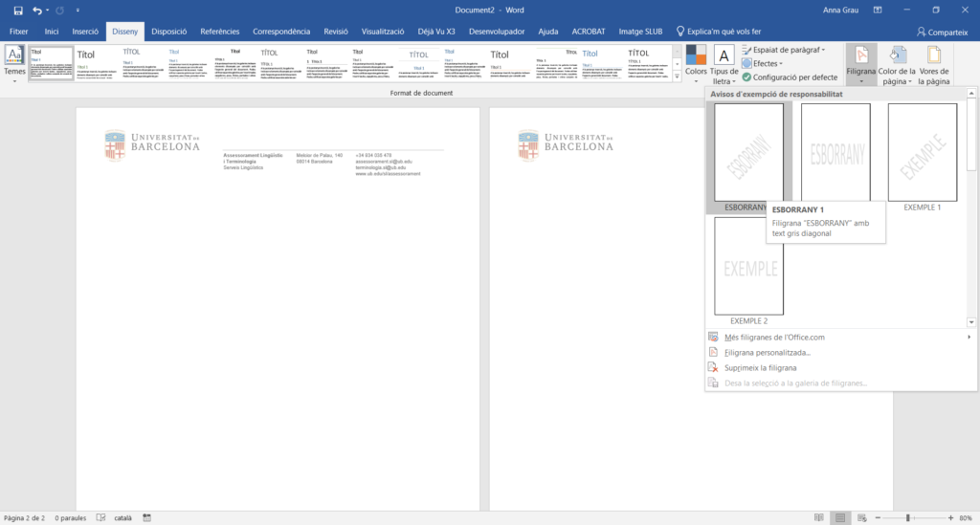Click the Vores de la pàgina icon
The image size is (980, 525).
(x=933, y=63)
